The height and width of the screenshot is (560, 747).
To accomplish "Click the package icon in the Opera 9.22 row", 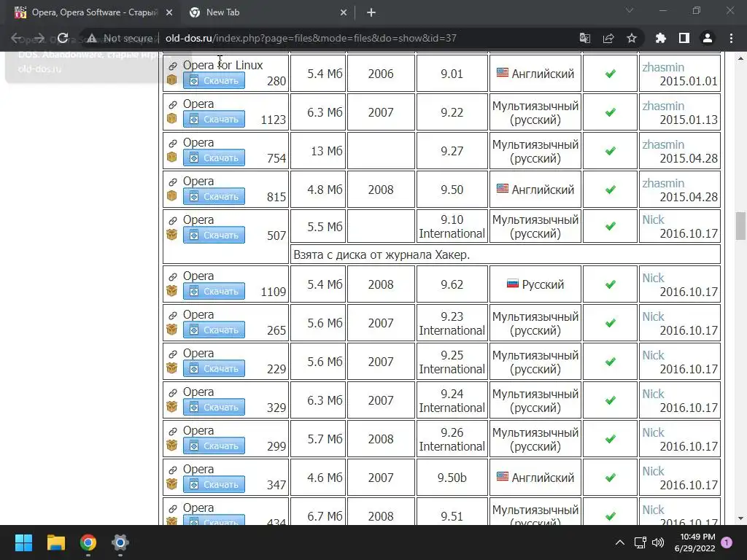I will [172, 118].
